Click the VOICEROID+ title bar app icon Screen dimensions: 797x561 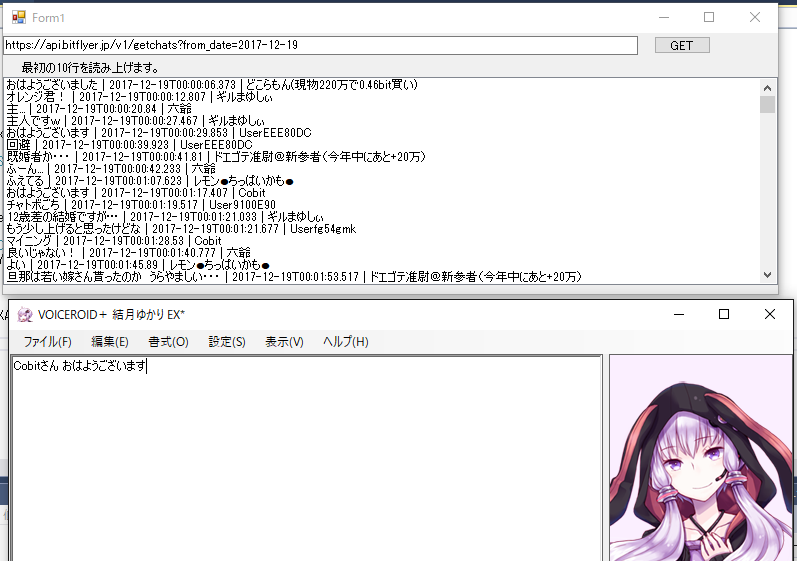[24, 315]
